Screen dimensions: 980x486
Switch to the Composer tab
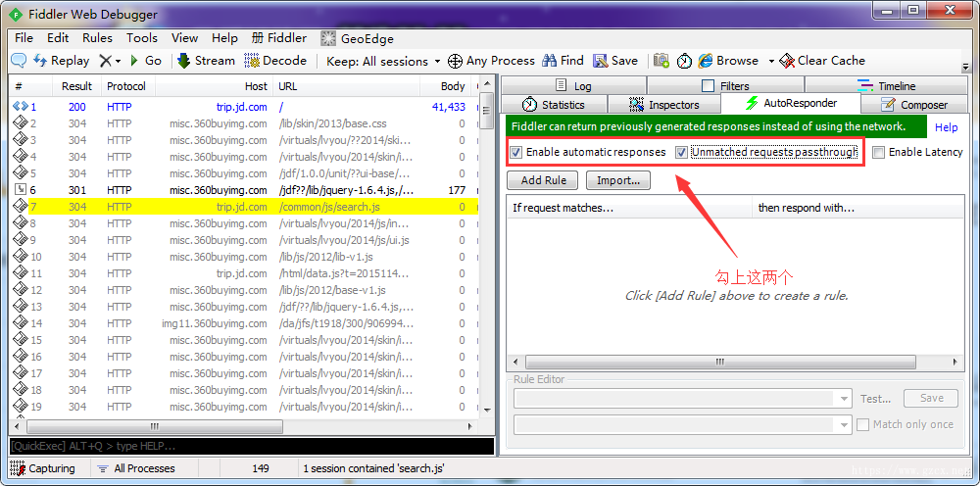coord(914,104)
